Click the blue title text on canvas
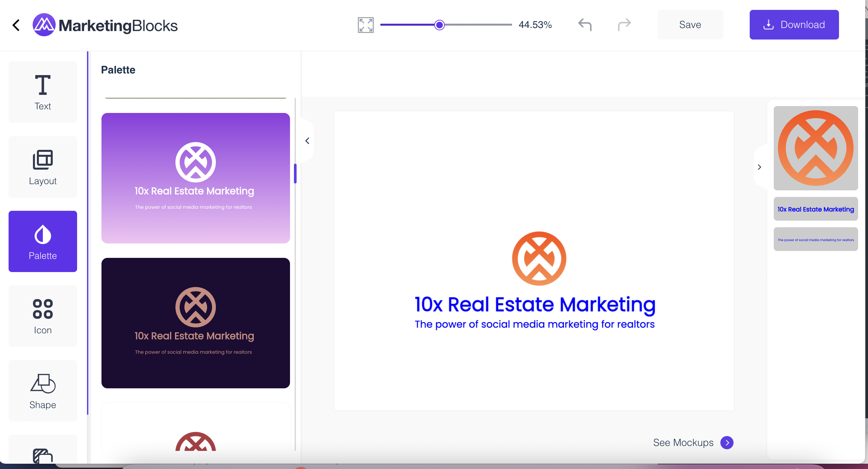Viewport: 868px width, 469px height. 535,305
